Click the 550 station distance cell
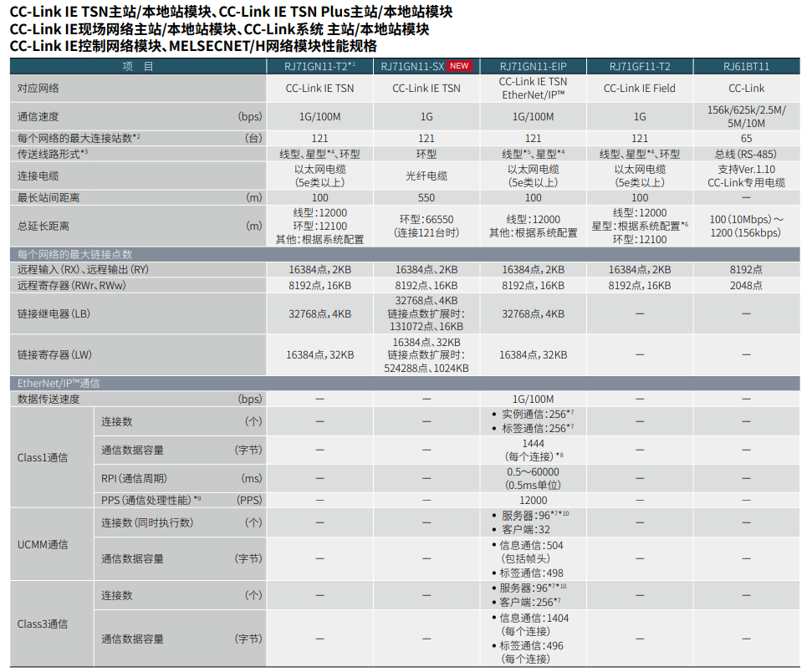Viewport: 812px width, 672px height. (426, 198)
